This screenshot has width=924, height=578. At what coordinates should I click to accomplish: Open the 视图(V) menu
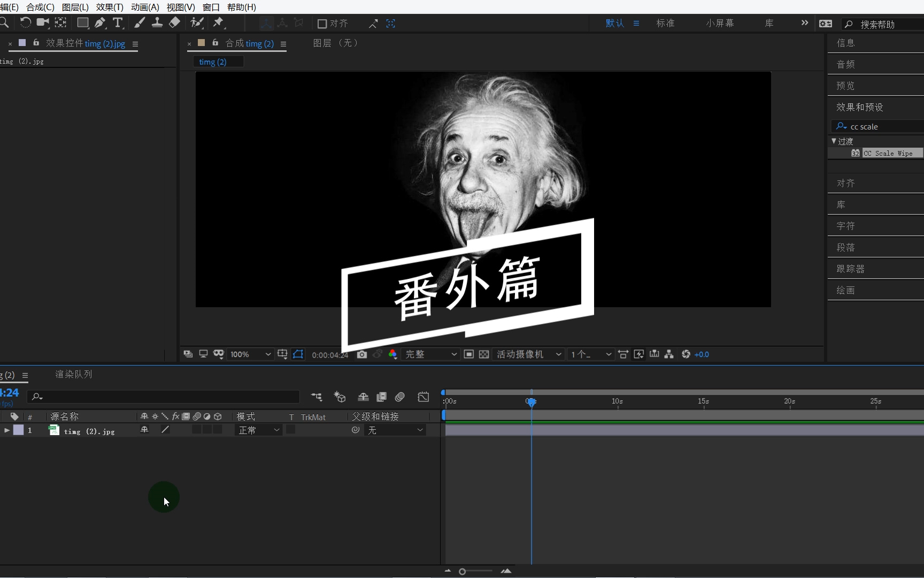pyautogui.click(x=181, y=7)
